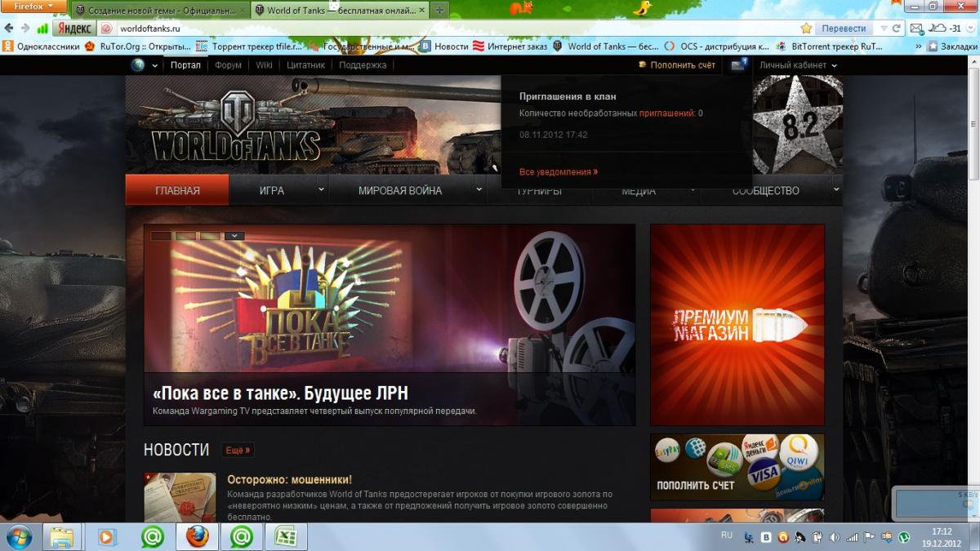Open the СООБЩЕСТВО navigation menu
The width and height of the screenshot is (980, 551).
pos(765,190)
